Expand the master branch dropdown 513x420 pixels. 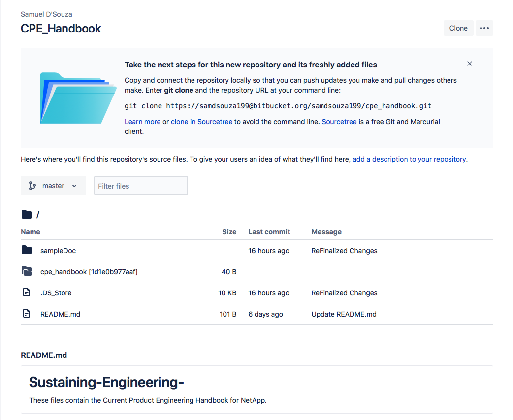click(53, 186)
